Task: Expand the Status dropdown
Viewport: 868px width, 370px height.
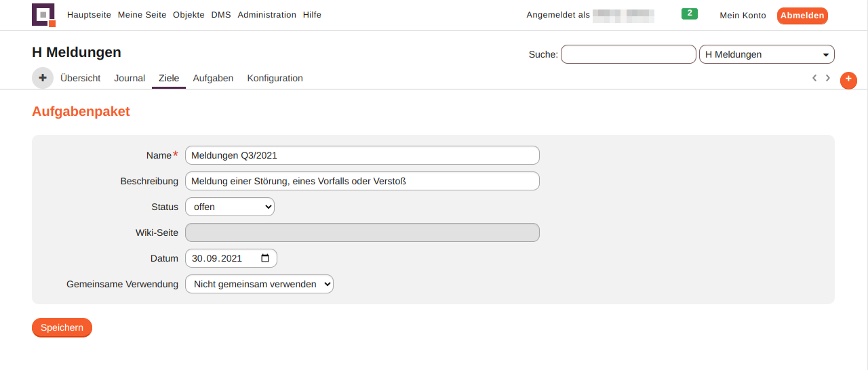Action: point(230,207)
